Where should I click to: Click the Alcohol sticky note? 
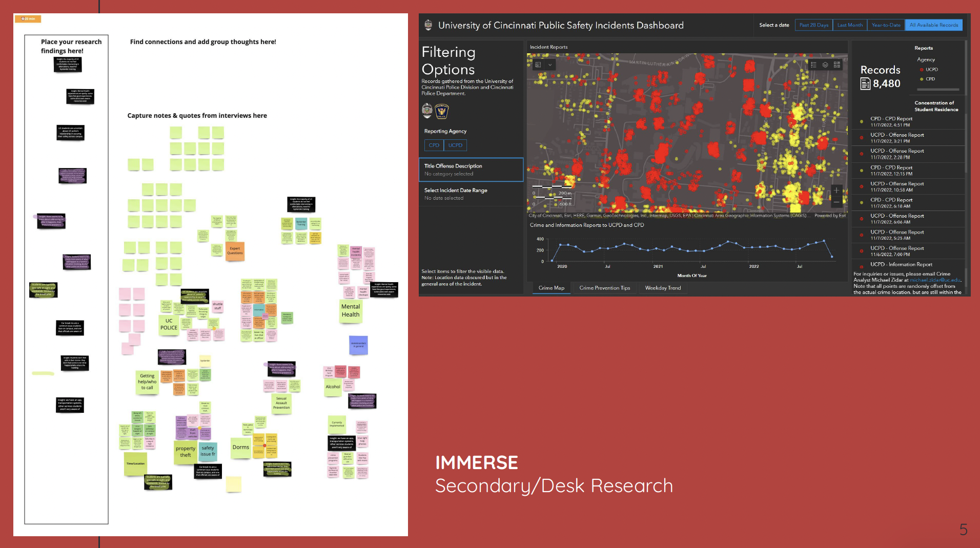[x=333, y=387]
